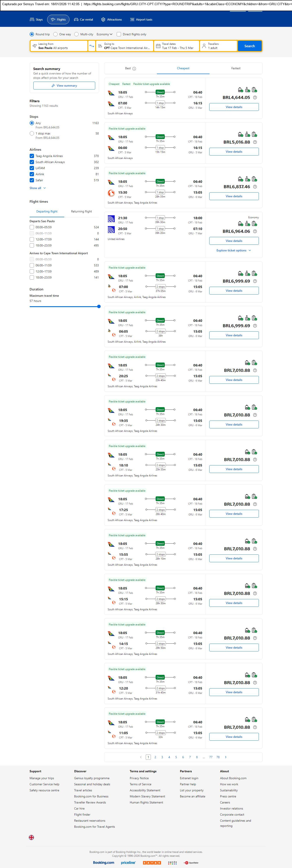292x868 pixels.
Task: Click the maximum travel time slider handle
Action: (99, 307)
